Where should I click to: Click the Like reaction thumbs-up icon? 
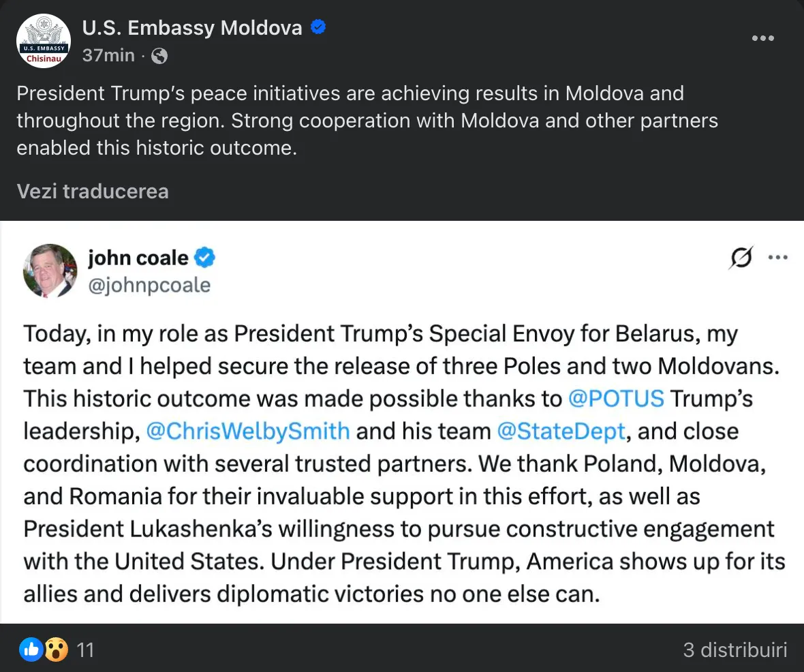coord(31,650)
